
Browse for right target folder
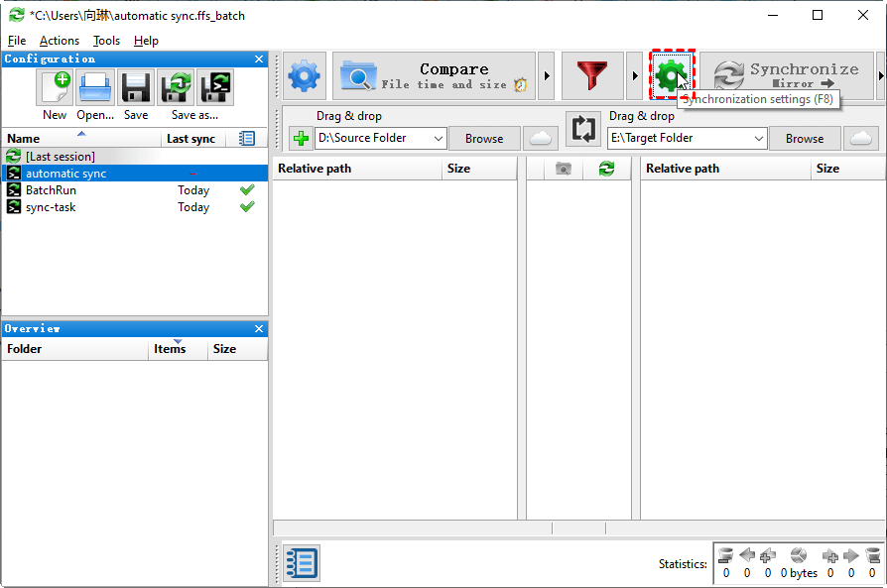tap(805, 139)
